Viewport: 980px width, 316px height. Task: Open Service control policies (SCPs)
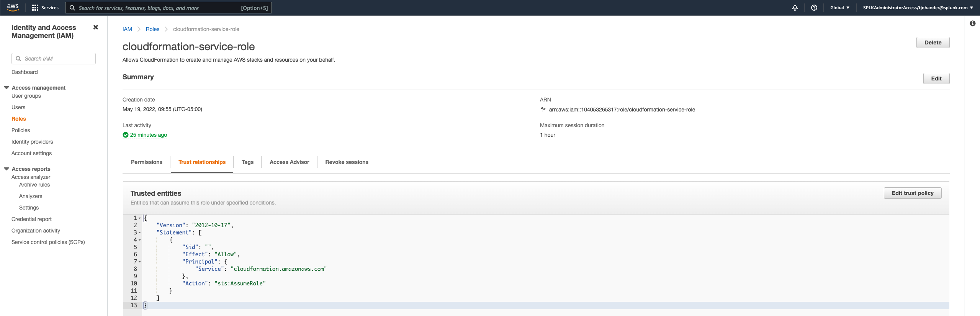[x=48, y=242]
